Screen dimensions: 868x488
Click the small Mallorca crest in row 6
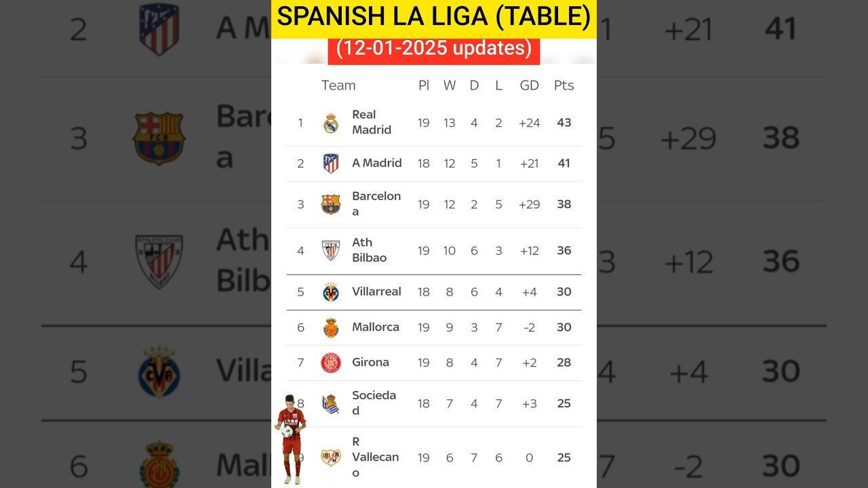pyautogui.click(x=331, y=327)
